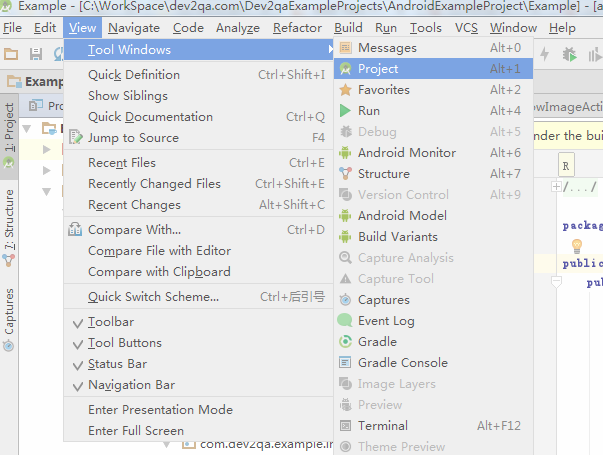Click the Build Variants entry
Screen dimensions: 603x455
tap(397, 237)
